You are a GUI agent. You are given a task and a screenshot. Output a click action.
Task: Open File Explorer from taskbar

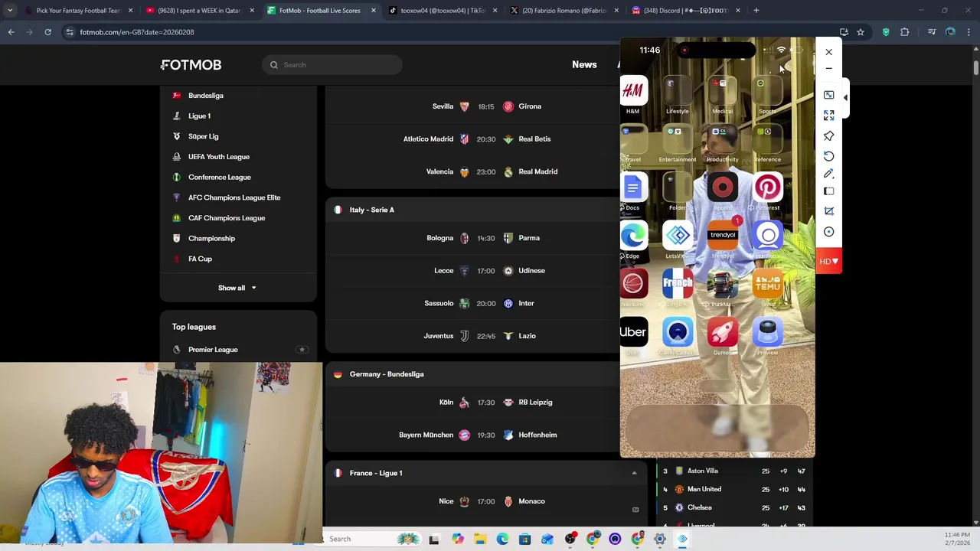(x=480, y=539)
